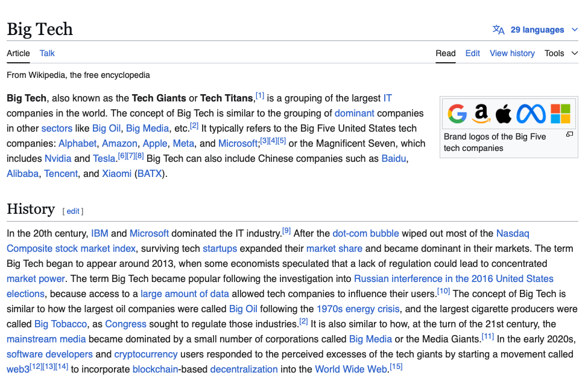Follow the mainstream media link
Image resolution: width=588 pixels, height=378 pixels.
pyautogui.click(x=46, y=339)
